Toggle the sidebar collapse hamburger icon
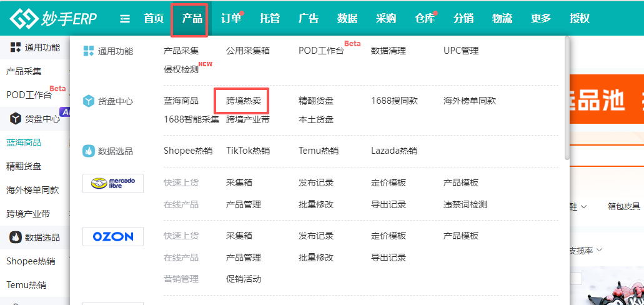Image resolution: width=644 pixels, height=305 pixels. pyautogui.click(x=125, y=19)
